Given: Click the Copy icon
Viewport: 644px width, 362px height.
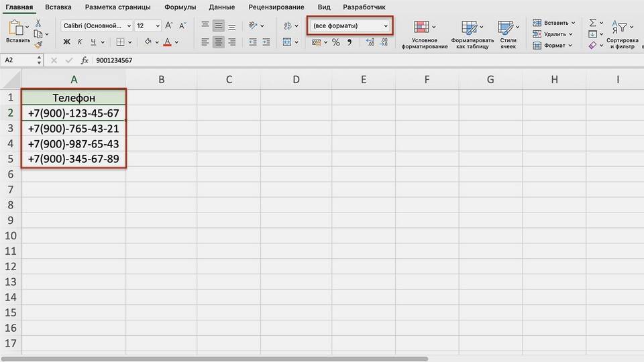Looking at the screenshot, I should [x=38, y=34].
